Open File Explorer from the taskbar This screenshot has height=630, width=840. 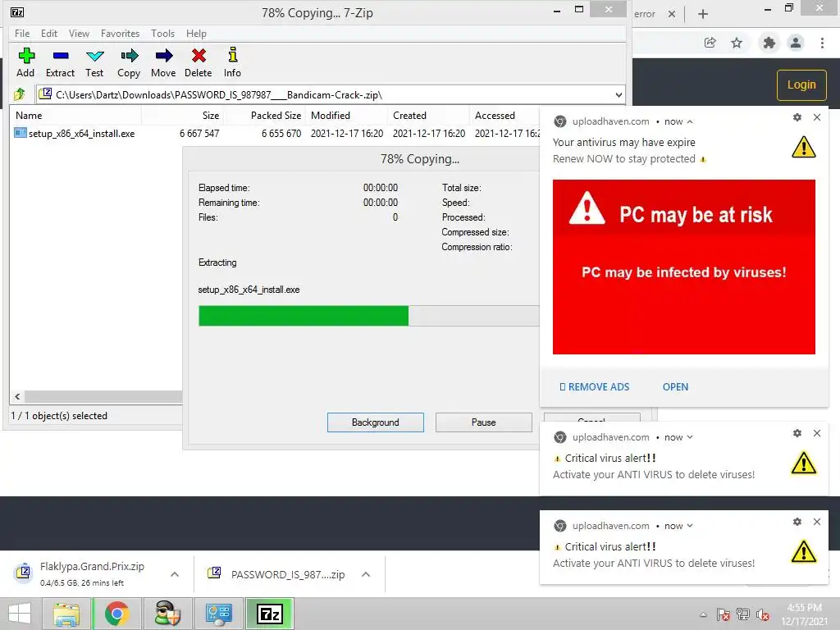(x=66, y=614)
